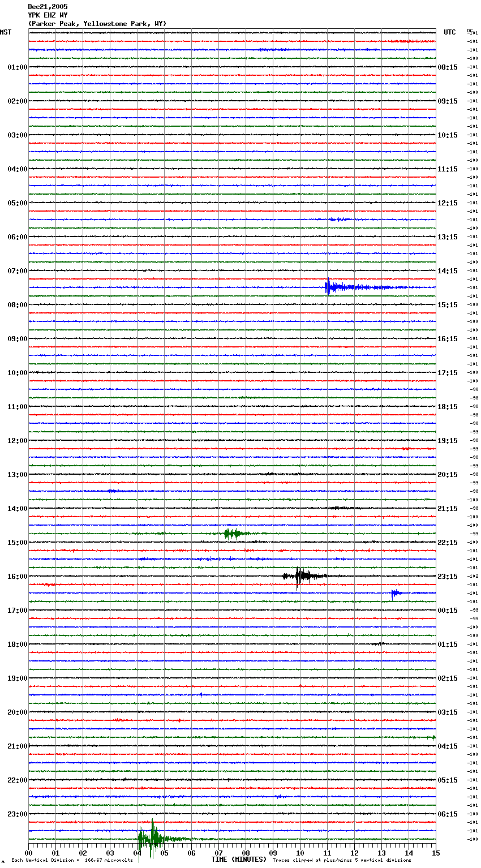Click the 00:15 UTC time label
This screenshot has height=868, width=481.
pyautogui.click(x=448, y=611)
